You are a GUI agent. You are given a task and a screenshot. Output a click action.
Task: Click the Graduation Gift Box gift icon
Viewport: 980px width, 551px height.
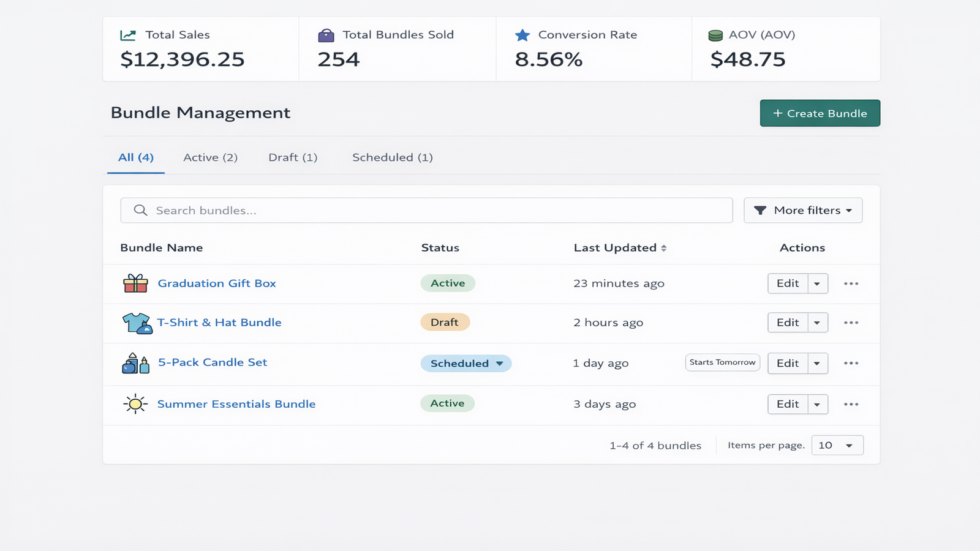pos(135,283)
